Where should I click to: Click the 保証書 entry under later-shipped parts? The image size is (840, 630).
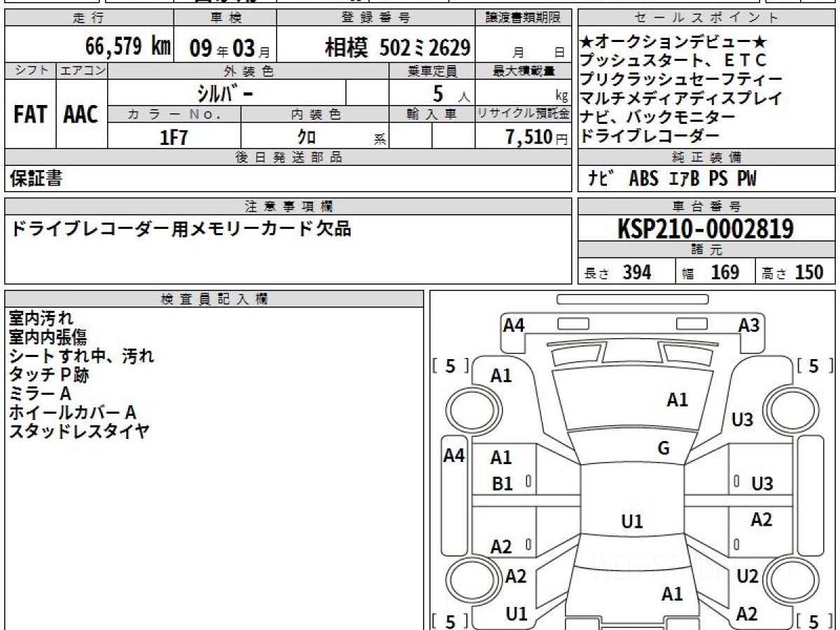coord(36,179)
